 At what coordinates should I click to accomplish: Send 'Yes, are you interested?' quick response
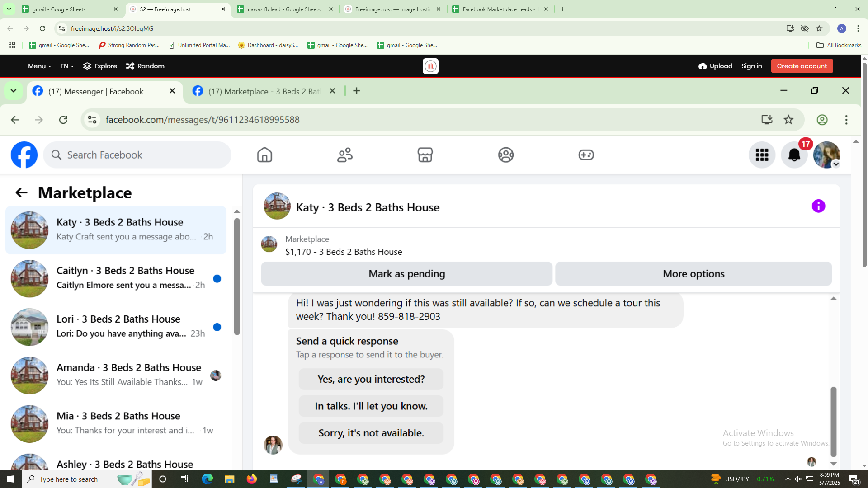[x=371, y=379]
